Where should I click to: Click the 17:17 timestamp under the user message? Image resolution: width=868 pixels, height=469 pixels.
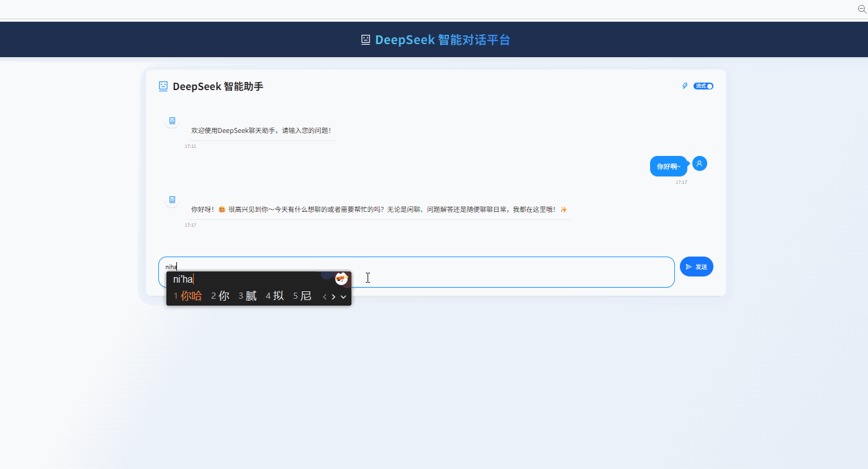pyautogui.click(x=681, y=182)
